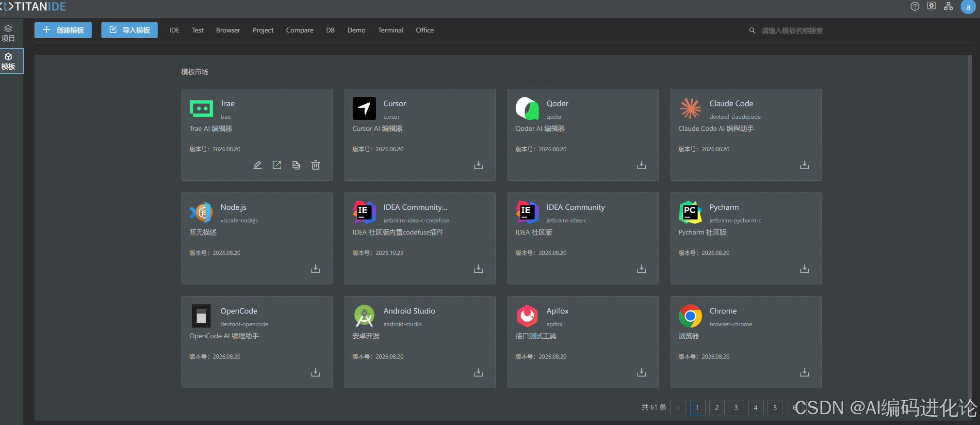Click the "vscode-nodejs" subtitle text
The image size is (980, 425).
click(239, 220)
